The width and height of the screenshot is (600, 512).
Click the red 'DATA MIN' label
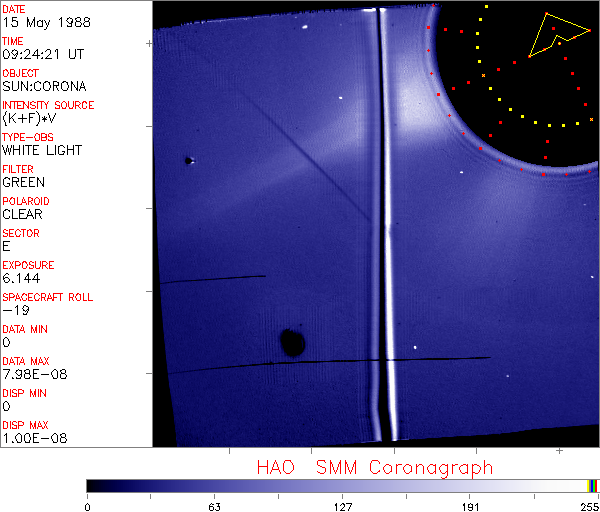[x=25, y=329]
